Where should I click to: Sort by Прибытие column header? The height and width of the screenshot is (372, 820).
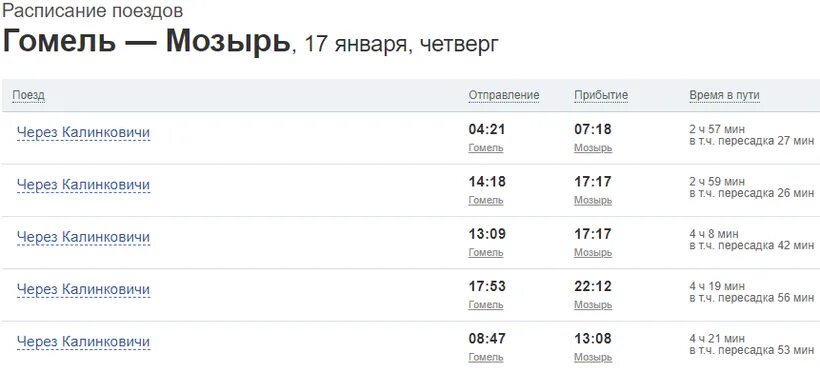coord(601,95)
